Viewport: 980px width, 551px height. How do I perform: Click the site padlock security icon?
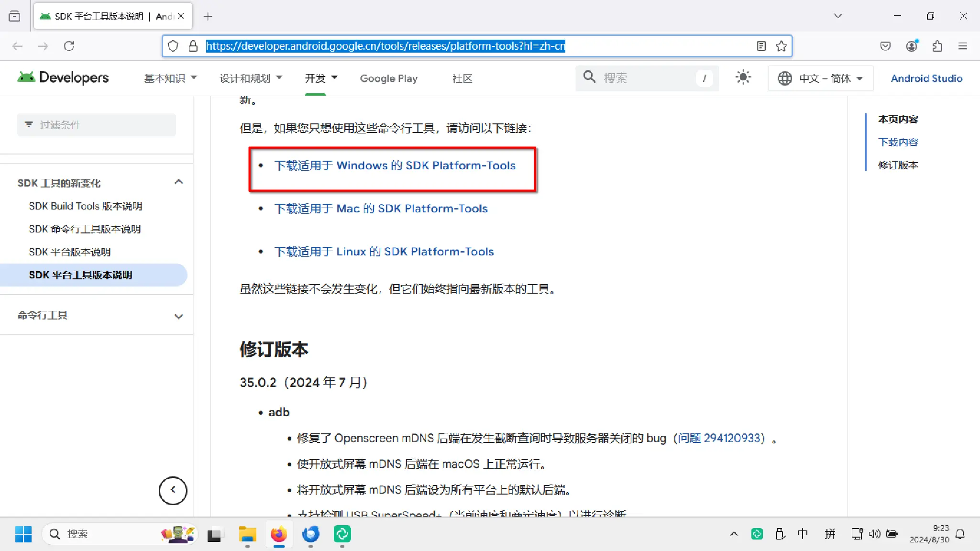(193, 46)
